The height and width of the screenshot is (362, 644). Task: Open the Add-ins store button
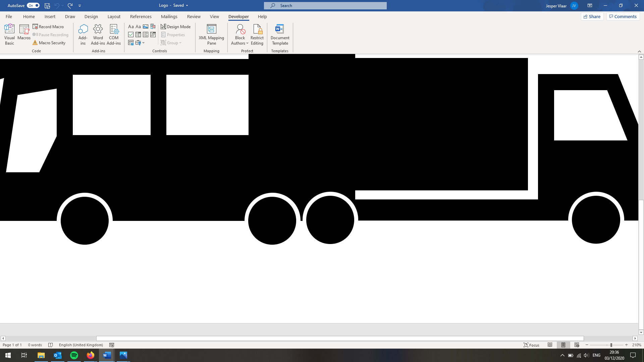point(83,35)
